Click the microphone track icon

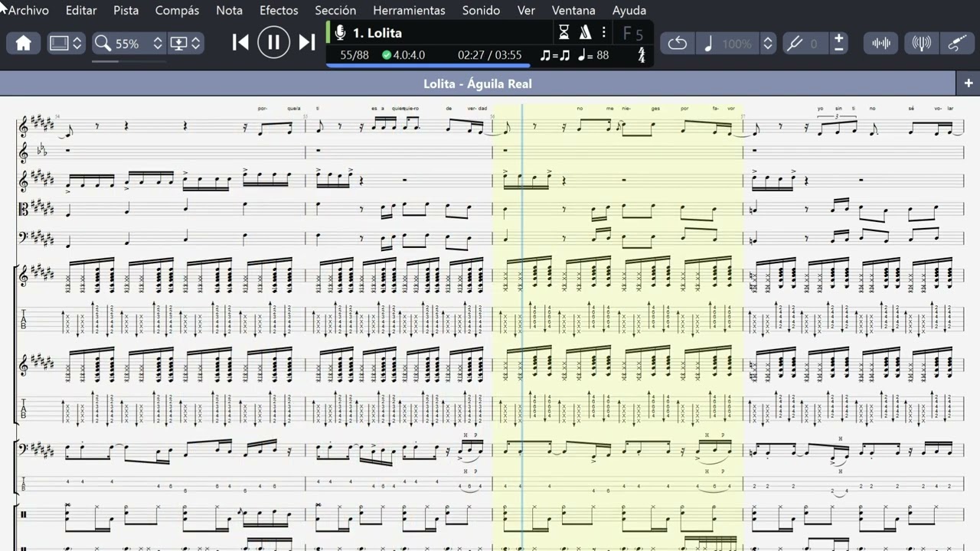pos(340,33)
